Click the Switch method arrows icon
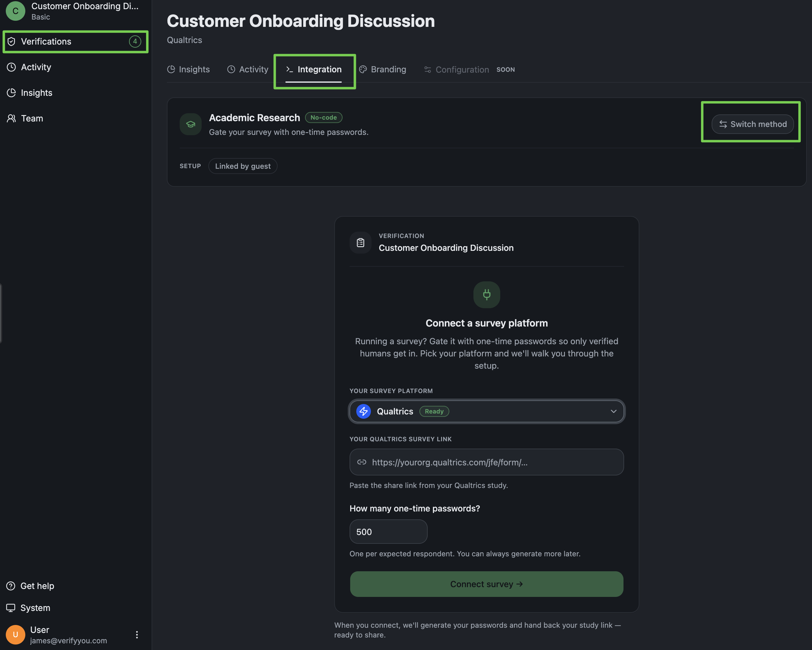Image resolution: width=812 pixels, height=650 pixels. coord(723,124)
